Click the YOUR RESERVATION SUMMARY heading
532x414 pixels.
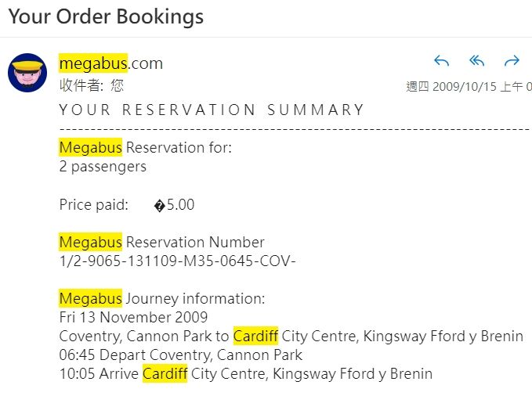click(x=212, y=110)
